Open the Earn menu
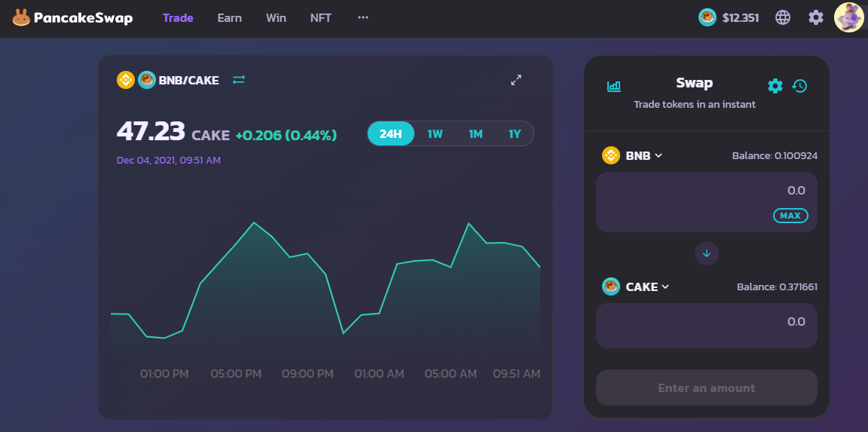The image size is (868, 432). (229, 18)
